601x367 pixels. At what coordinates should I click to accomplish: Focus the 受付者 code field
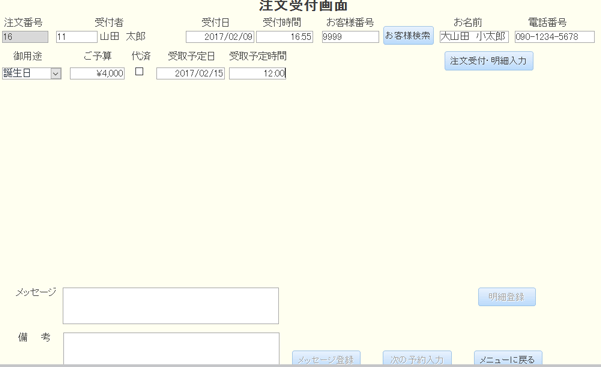point(77,37)
